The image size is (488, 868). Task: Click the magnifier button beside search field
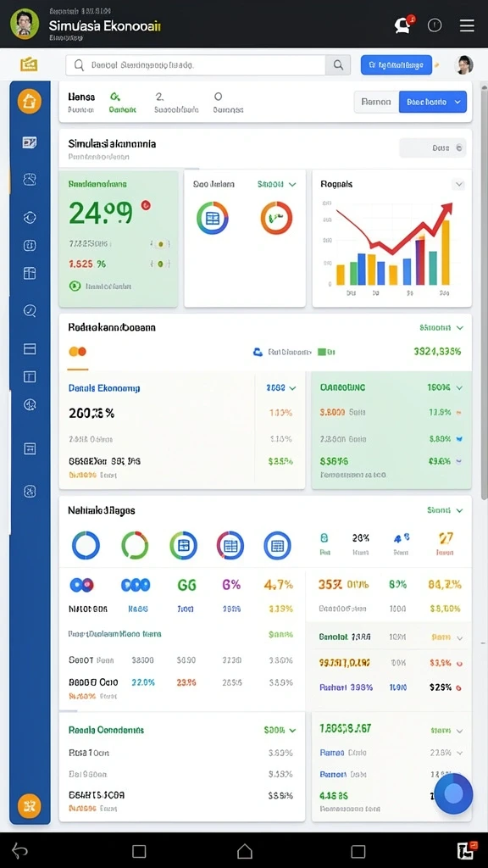pos(338,65)
